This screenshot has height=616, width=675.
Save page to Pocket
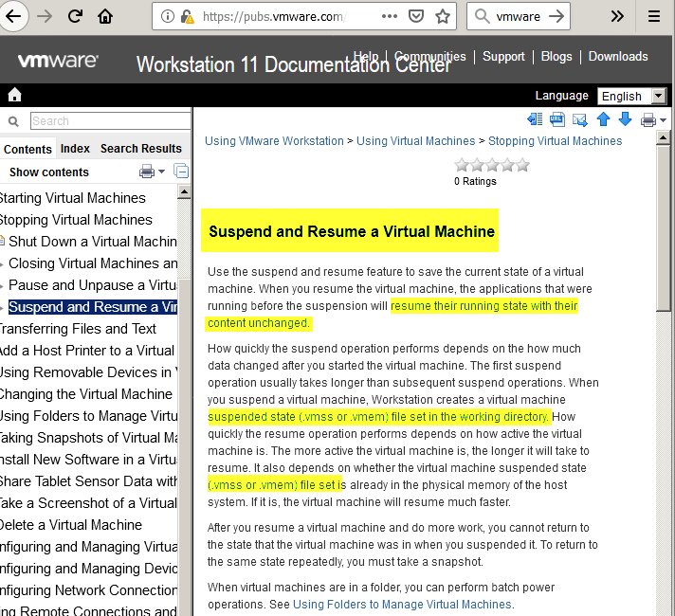point(416,16)
